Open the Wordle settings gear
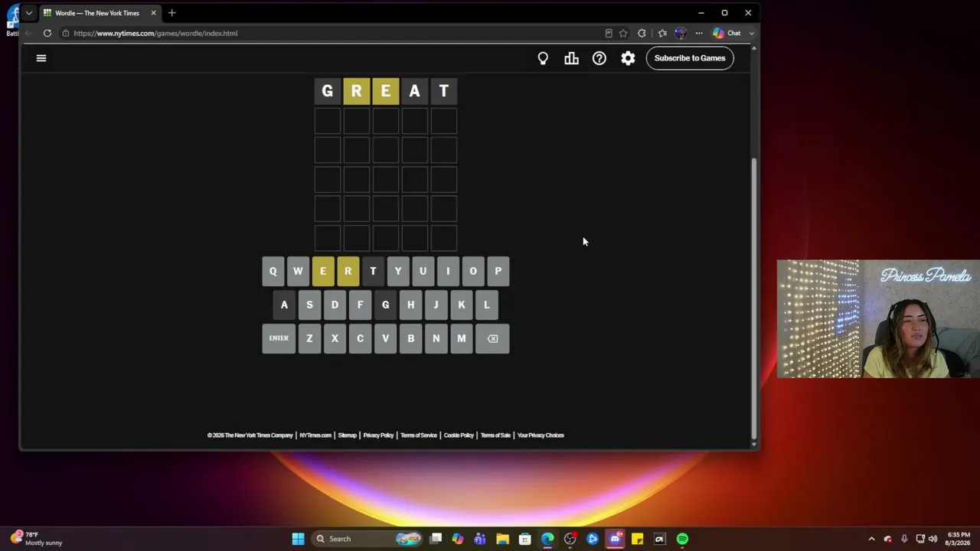 point(628,58)
